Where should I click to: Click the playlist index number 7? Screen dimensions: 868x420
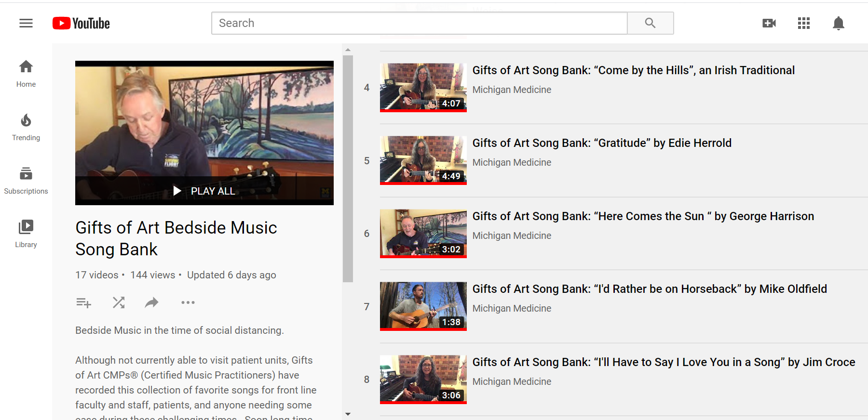coord(366,307)
